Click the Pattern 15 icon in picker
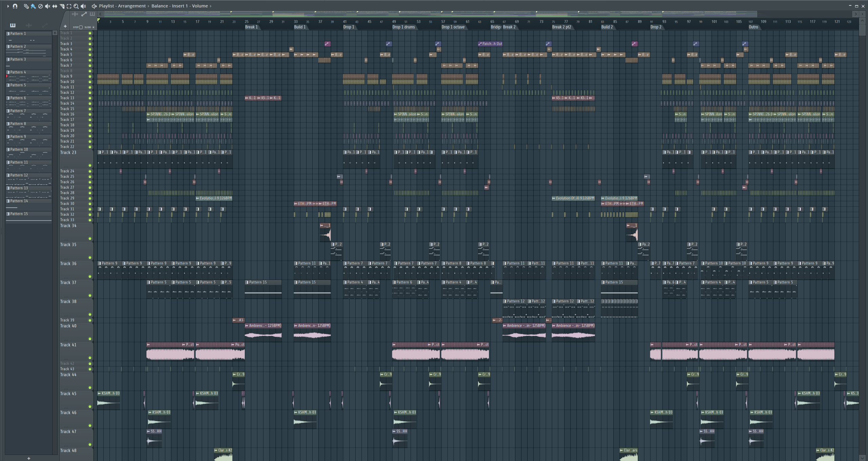 pyautogui.click(x=8, y=214)
